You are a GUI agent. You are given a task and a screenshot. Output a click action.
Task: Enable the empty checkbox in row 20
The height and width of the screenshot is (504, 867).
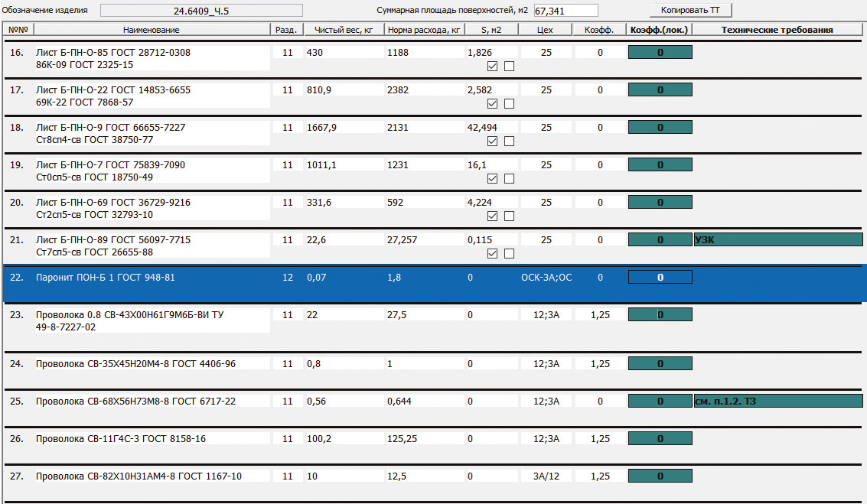point(509,216)
